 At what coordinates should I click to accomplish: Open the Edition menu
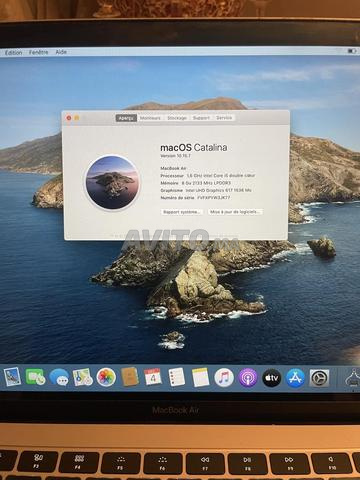(x=13, y=53)
